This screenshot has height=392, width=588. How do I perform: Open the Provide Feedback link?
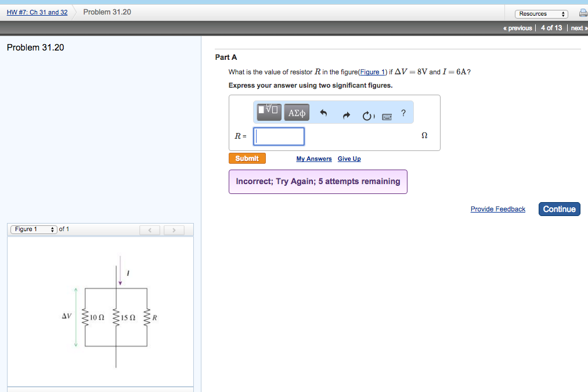(x=497, y=209)
